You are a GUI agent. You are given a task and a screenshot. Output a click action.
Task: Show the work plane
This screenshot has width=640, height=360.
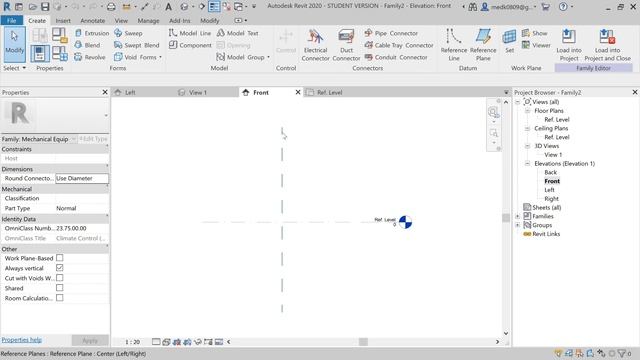coord(535,33)
